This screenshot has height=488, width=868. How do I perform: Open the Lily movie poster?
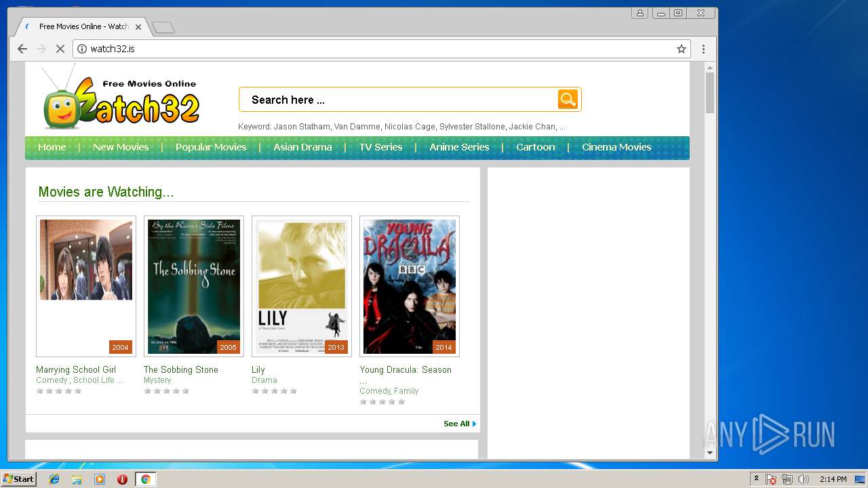tap(302, 286)
